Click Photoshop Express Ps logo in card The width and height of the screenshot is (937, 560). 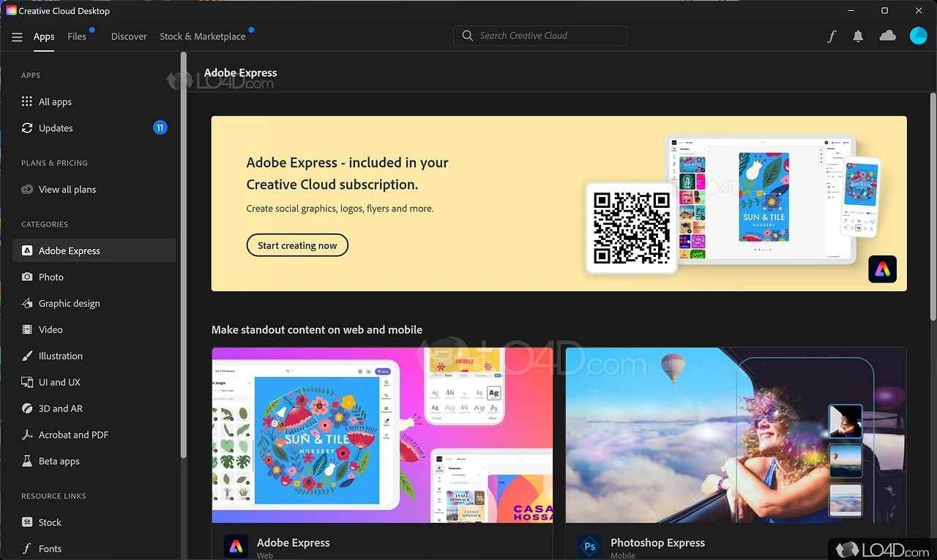tap(589, 546)
